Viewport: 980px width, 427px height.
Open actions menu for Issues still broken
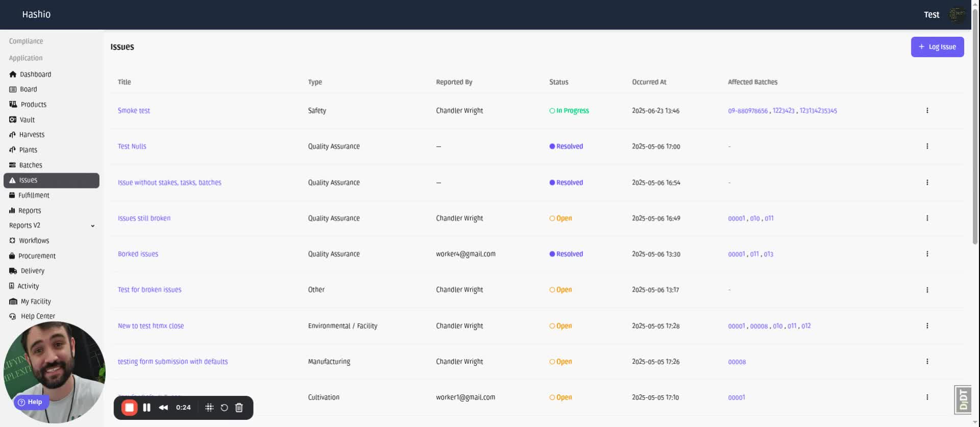927,218
